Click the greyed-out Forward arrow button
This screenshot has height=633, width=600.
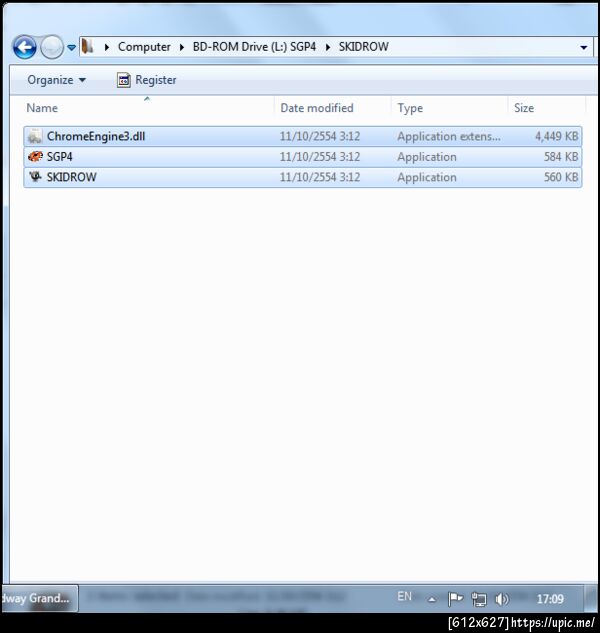pos(52,47)
